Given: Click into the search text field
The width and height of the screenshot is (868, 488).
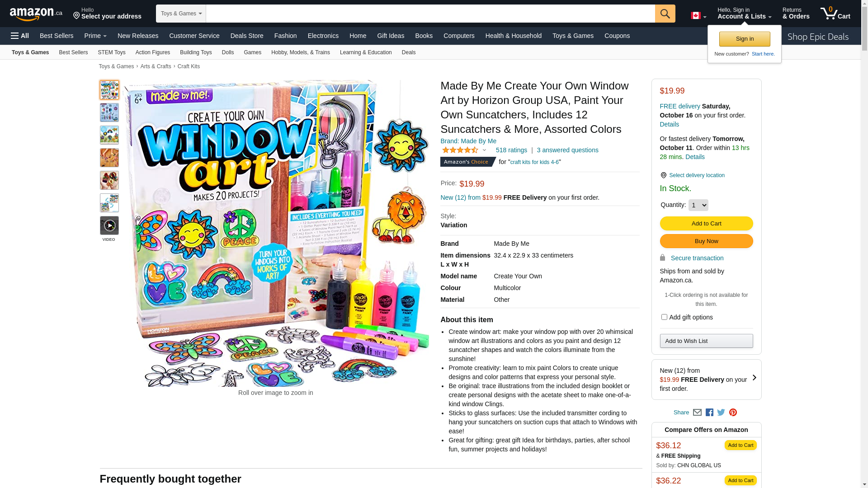Looking at the screenshot, I should (x=430, y=14).
